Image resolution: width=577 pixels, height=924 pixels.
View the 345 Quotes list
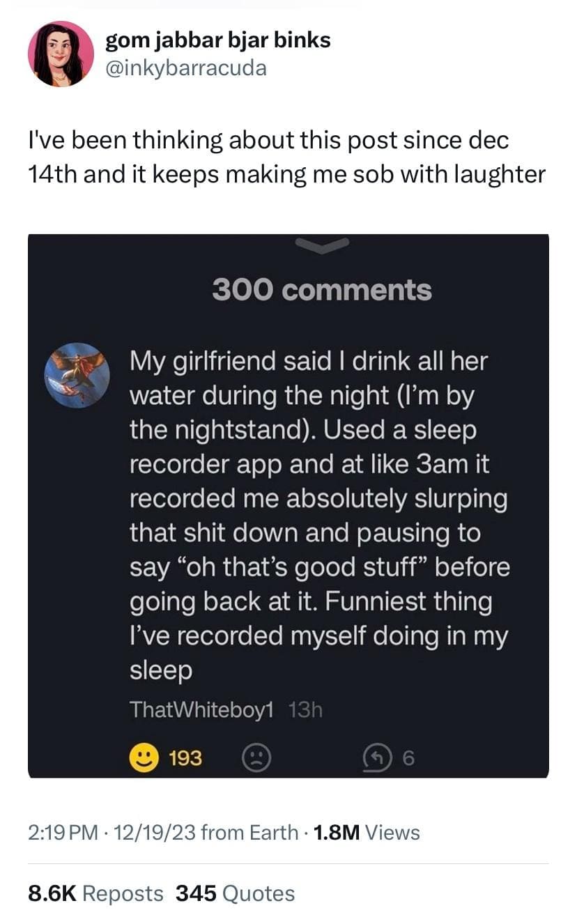tap(235, 893)
